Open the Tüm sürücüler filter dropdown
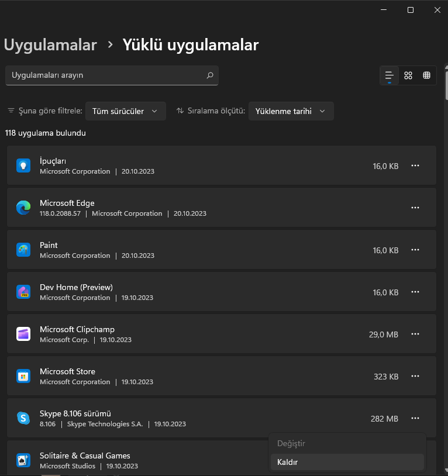The width and height of the screenshot is (448, 476). pyautogui.click(x=126, y=111)
